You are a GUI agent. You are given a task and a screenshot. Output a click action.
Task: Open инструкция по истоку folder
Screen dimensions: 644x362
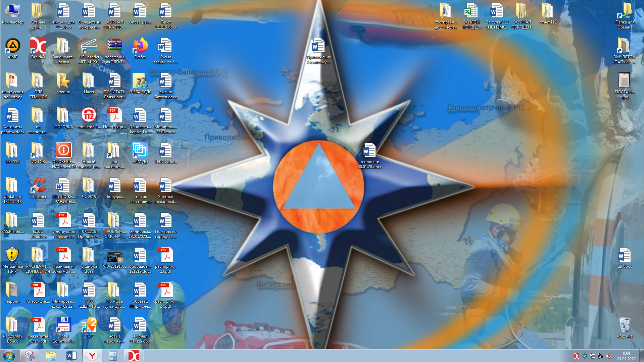coord(13,86)
